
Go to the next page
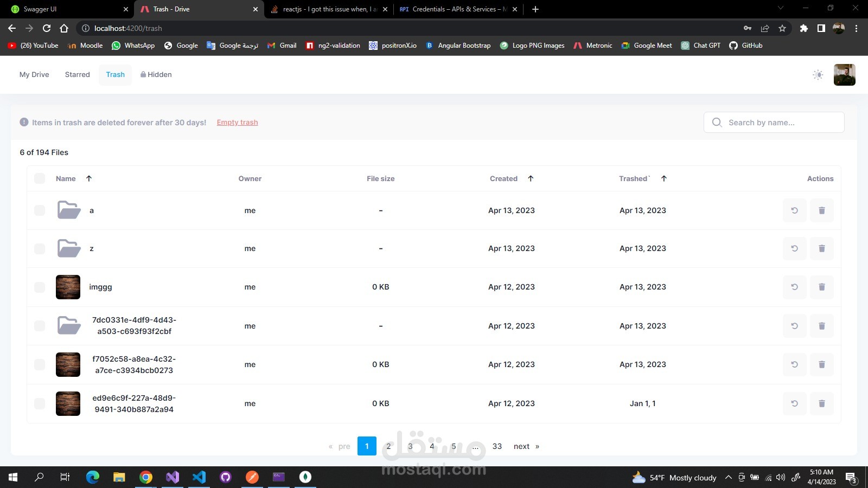click(526, 446)
